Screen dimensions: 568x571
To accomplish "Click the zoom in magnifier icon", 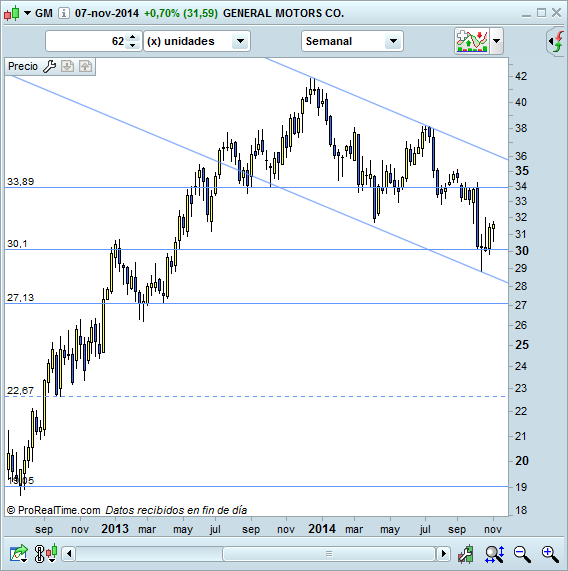I will (550, 554).
